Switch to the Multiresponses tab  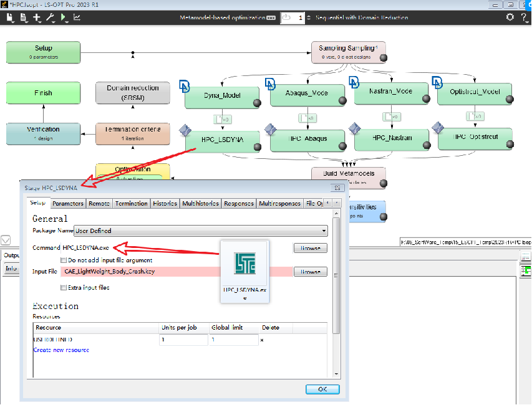point(280,204)
